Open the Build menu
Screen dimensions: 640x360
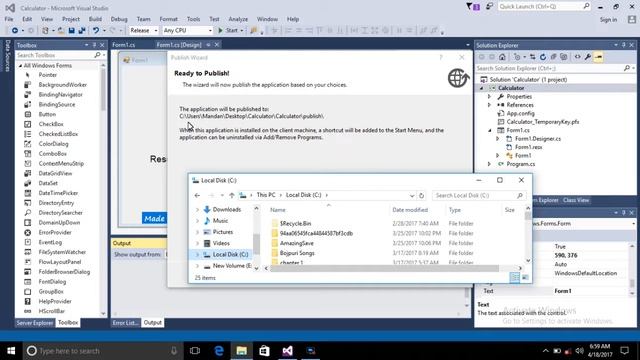(x=95, y=19)
